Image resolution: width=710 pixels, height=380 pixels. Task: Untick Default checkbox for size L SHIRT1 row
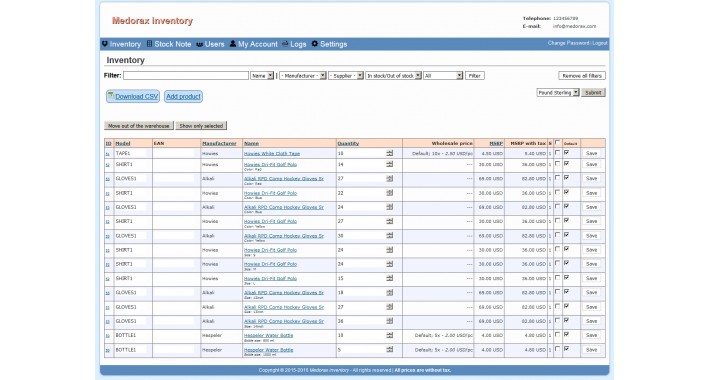point(566,278)
